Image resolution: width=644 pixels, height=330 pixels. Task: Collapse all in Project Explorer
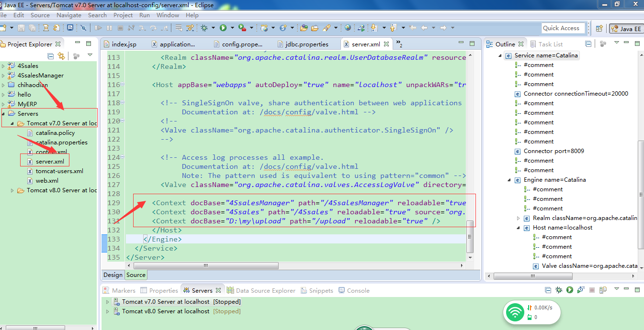(51, 56)
